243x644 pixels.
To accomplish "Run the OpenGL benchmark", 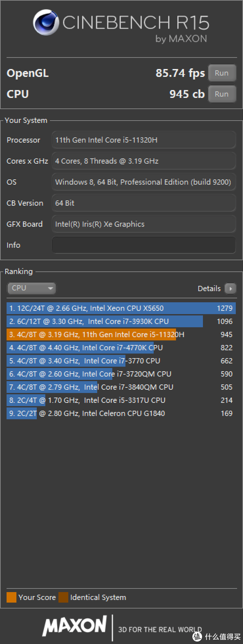I will [222, 73].
